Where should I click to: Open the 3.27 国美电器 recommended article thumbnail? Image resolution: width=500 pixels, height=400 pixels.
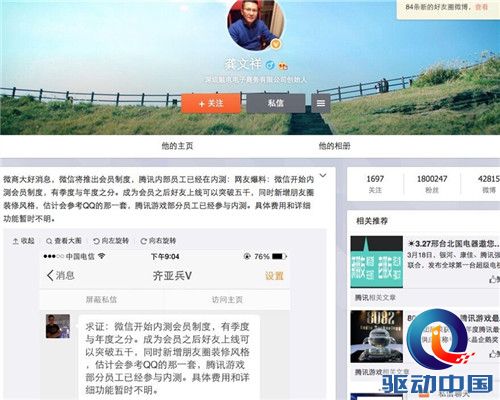[x=377, y=262]
